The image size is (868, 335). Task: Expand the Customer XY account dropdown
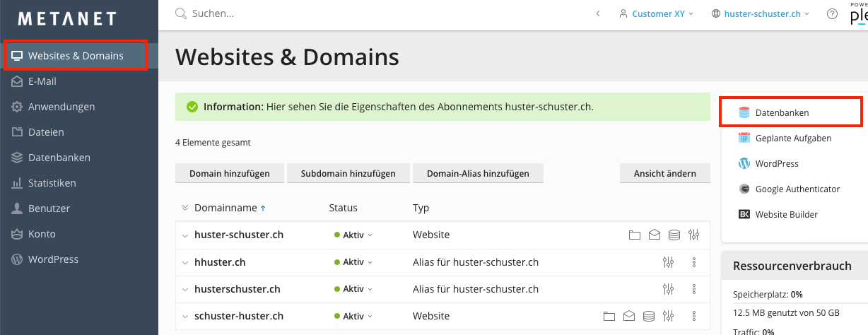(x=656, y=13)
